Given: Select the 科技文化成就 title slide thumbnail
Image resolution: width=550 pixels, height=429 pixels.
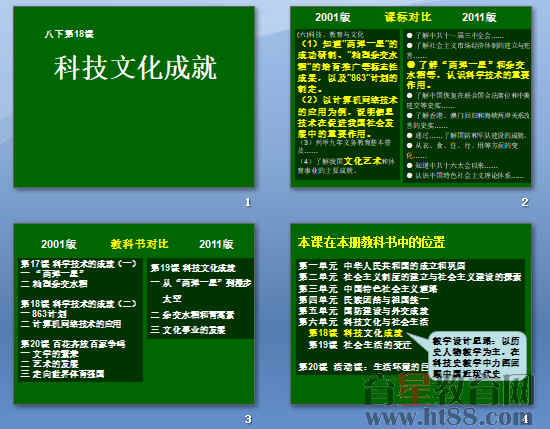Looking at the screenshot, I should [134, 96].
